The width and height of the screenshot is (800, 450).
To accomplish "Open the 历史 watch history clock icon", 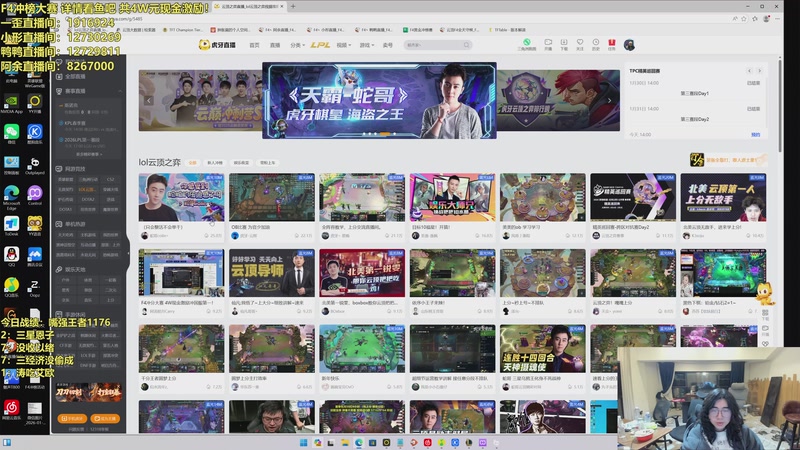I will [595, 44].
